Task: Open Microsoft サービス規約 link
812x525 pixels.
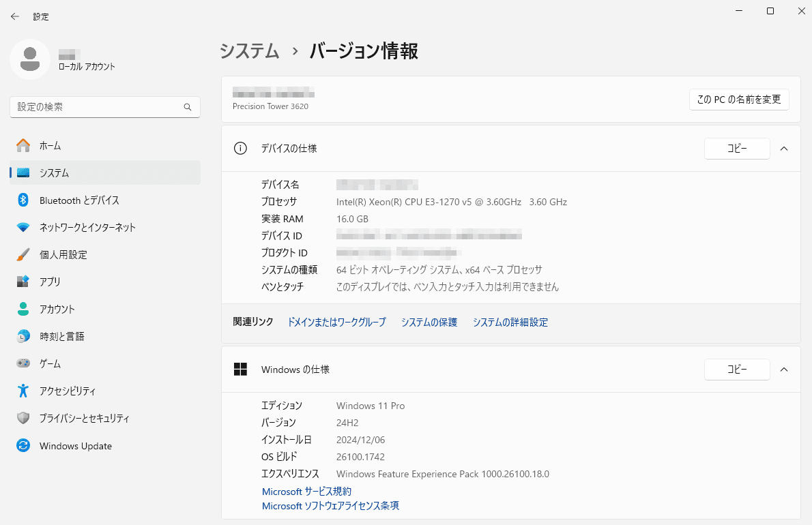Action: click(x=306, y=492)
